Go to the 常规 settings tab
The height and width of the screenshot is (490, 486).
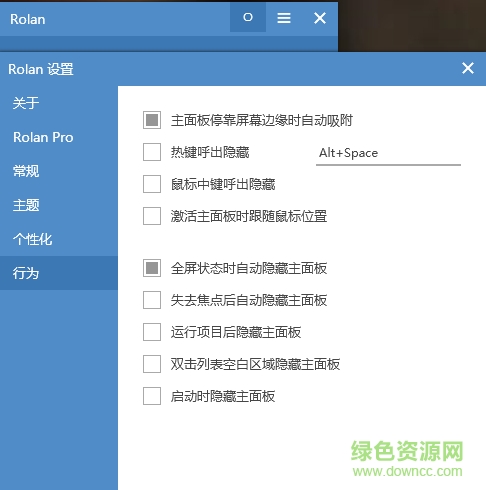point(59,171)
